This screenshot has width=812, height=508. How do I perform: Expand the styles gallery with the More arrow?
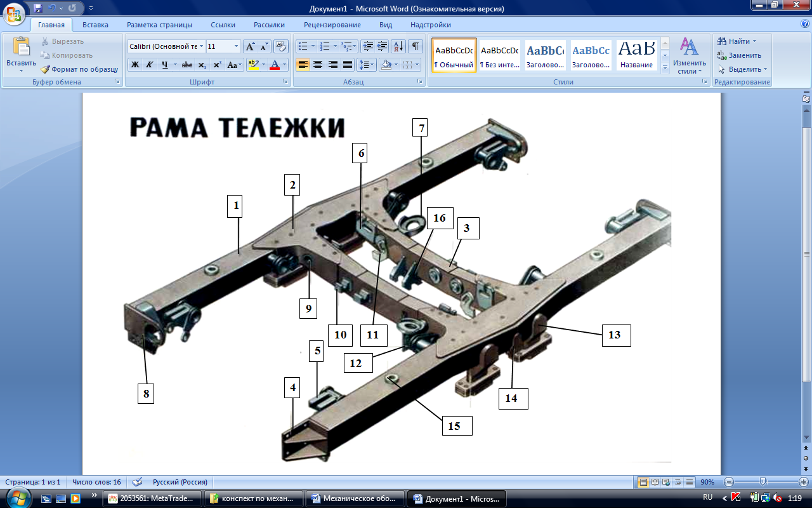665,67
